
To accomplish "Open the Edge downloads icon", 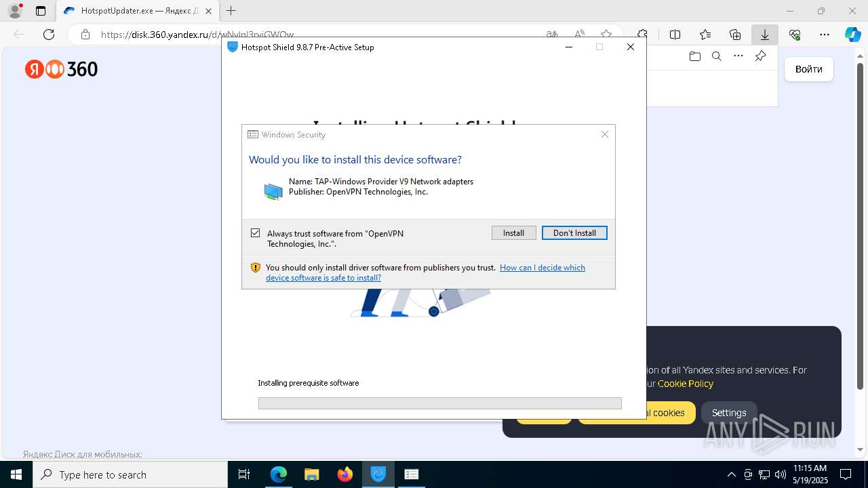I will click(765, 35).
